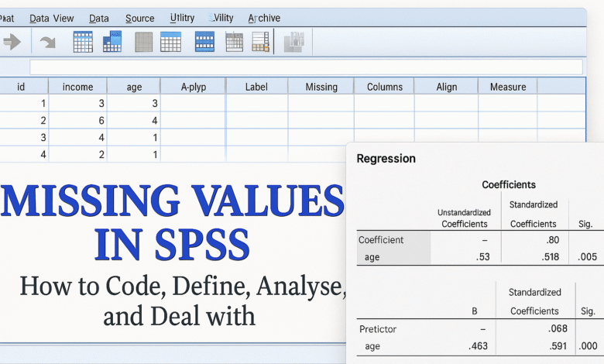604x364 pixels.
Task: Open the Source menu
Action: click(x=140, y=18)
